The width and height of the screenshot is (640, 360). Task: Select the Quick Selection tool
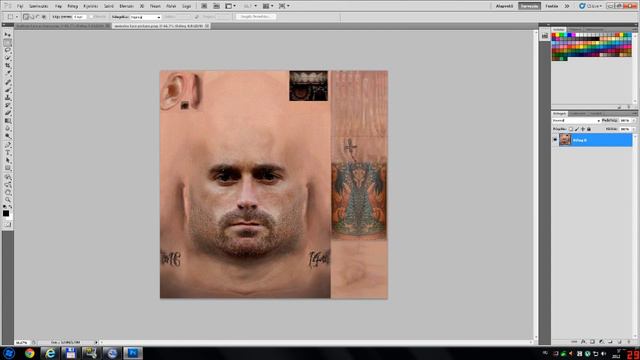click(x=7, y=58)
